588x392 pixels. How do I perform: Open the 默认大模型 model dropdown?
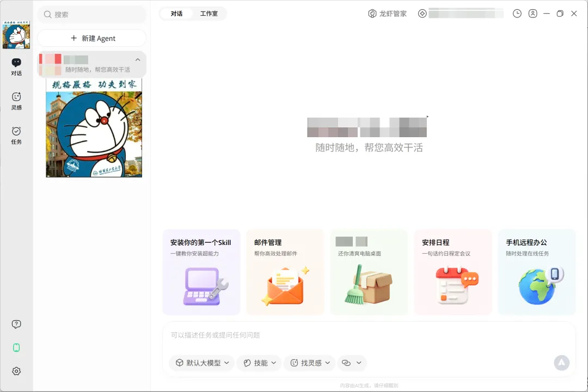202,363
